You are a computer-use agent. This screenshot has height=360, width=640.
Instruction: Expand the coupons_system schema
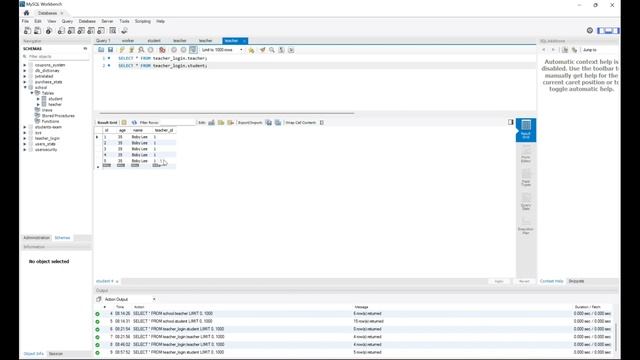(25, 65)
